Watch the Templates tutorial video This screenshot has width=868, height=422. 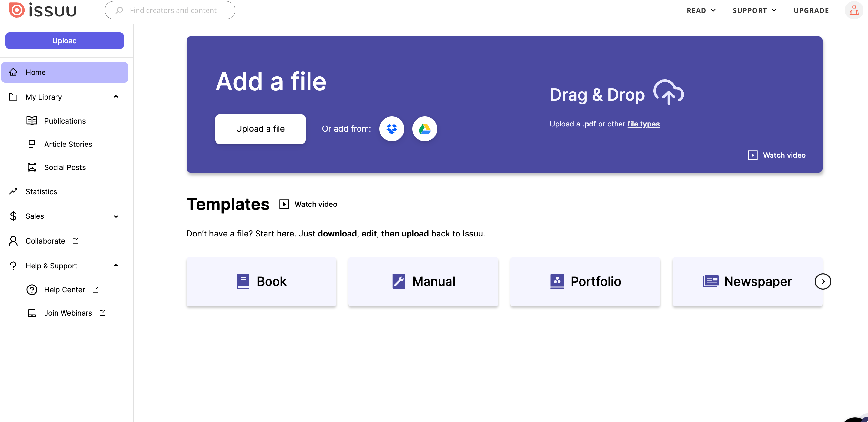click(x=308, y=204)
